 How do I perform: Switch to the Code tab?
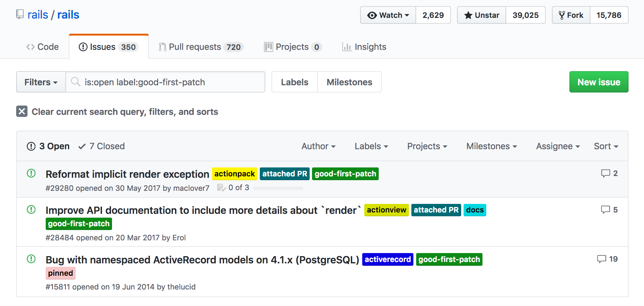(x=43, y=47)
